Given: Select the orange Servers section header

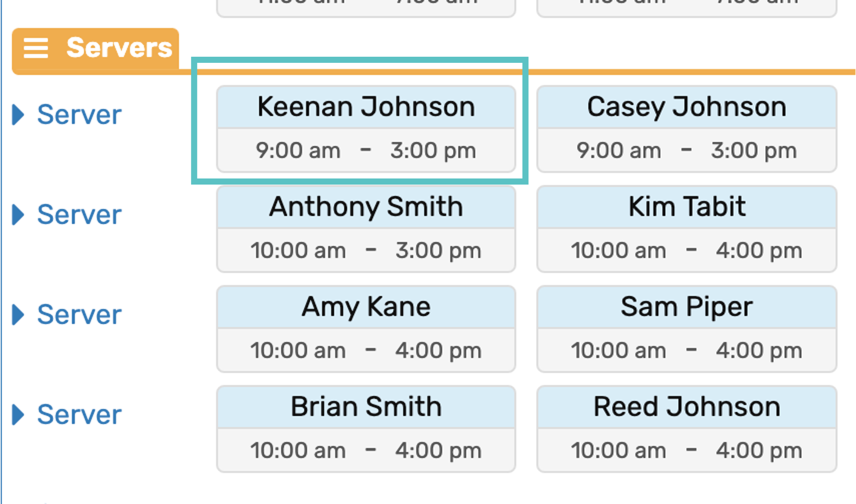Looking at the screenshot, I should pos(119,48).
